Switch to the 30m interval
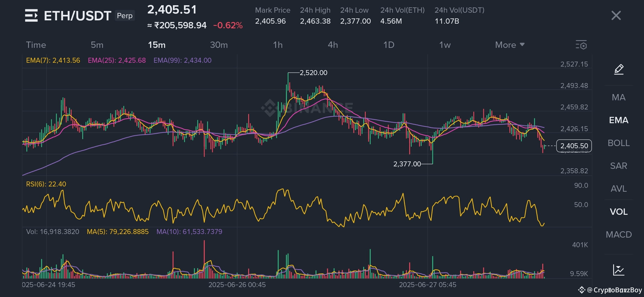Image resolution: width=644 pixels, height=297 pixels. 219,45
